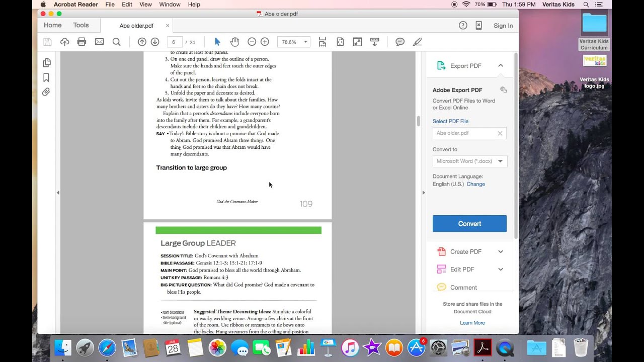Click the Save file toolbar icon
Screen dimensions: 644x362
pos(47,42)
